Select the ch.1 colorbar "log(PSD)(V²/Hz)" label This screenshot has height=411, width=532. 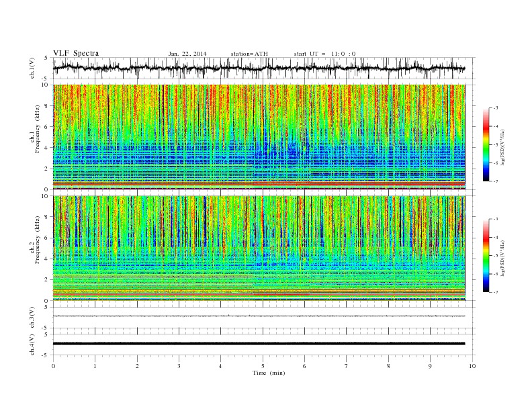point(503,147)
